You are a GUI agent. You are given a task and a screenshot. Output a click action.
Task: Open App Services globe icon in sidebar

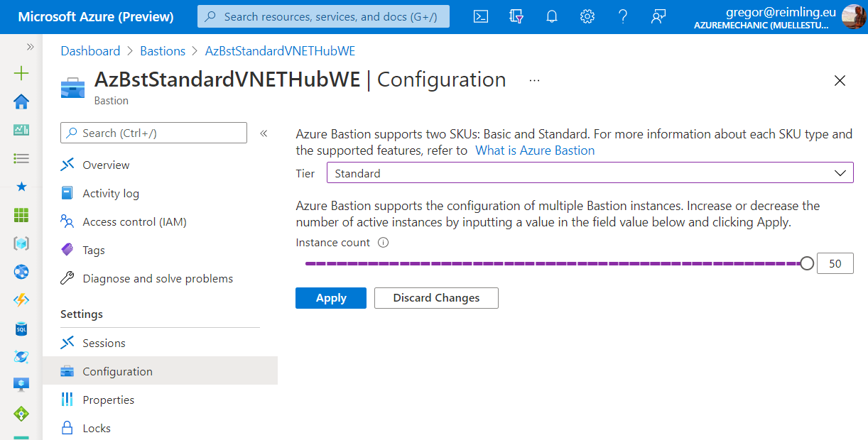(21, 272)
